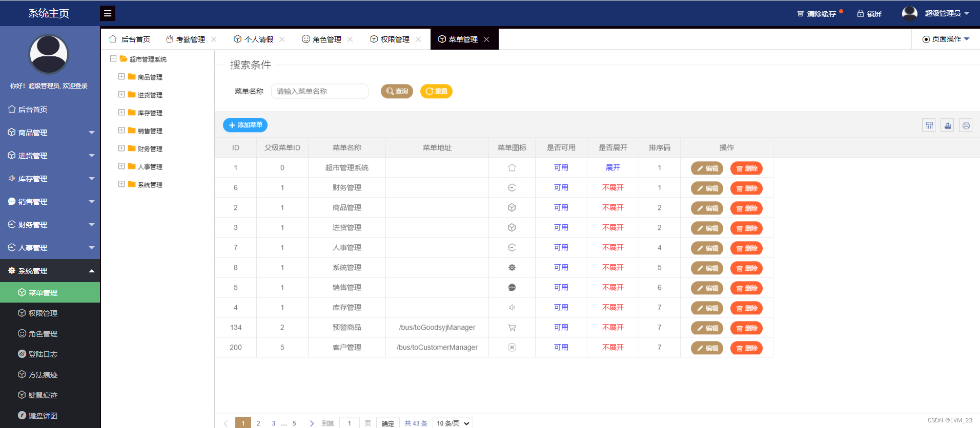
Task: Open the column filter grid icon
Action: [929, 125]
